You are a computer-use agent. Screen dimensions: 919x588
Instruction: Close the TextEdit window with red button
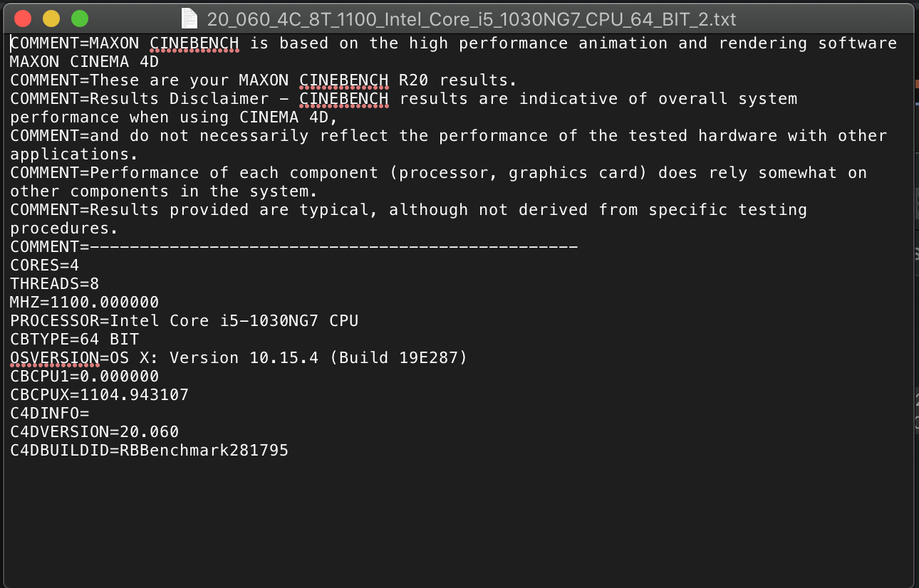[23, 19]
